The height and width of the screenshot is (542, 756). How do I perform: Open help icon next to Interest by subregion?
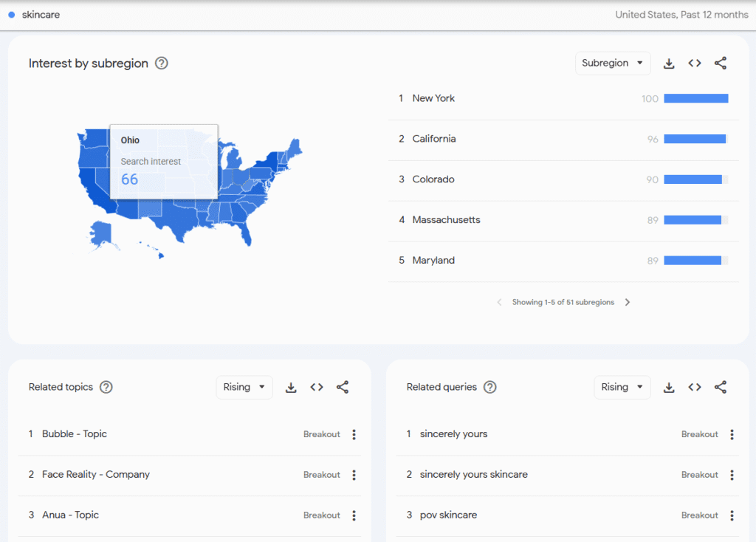[162, 64]
